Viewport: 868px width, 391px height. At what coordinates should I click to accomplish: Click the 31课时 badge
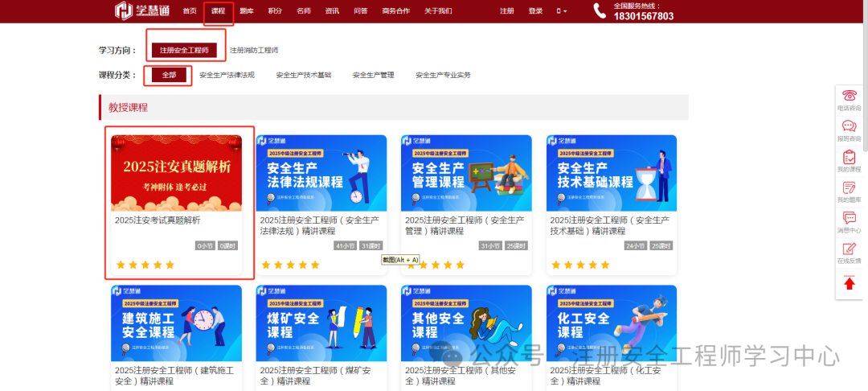pos(371,245)
